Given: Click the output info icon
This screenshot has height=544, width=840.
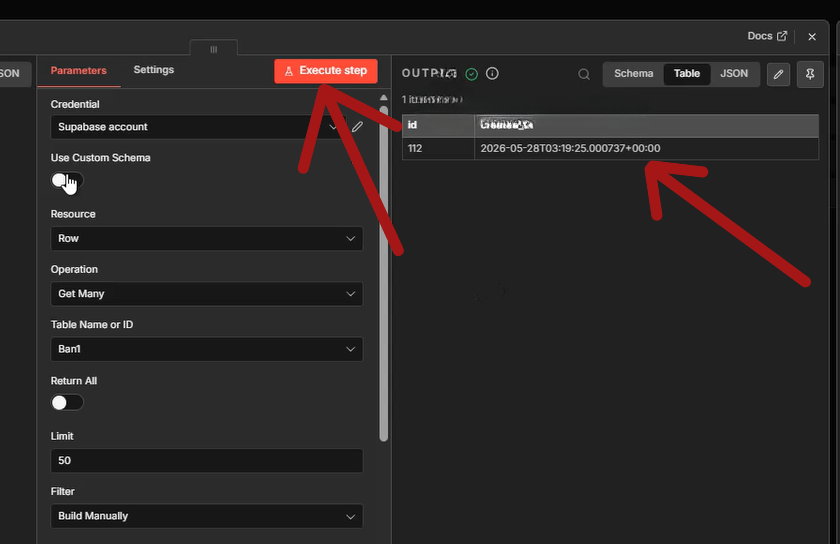Looking at the screenshot, I should tap(492, 73).
